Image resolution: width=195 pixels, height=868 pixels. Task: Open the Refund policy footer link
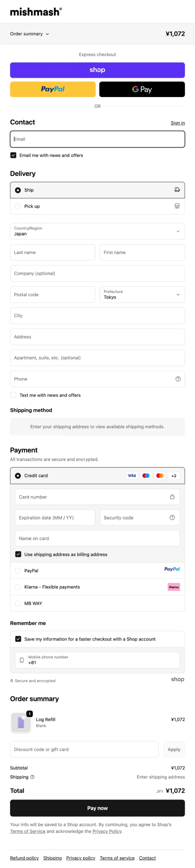coord(24,858)
